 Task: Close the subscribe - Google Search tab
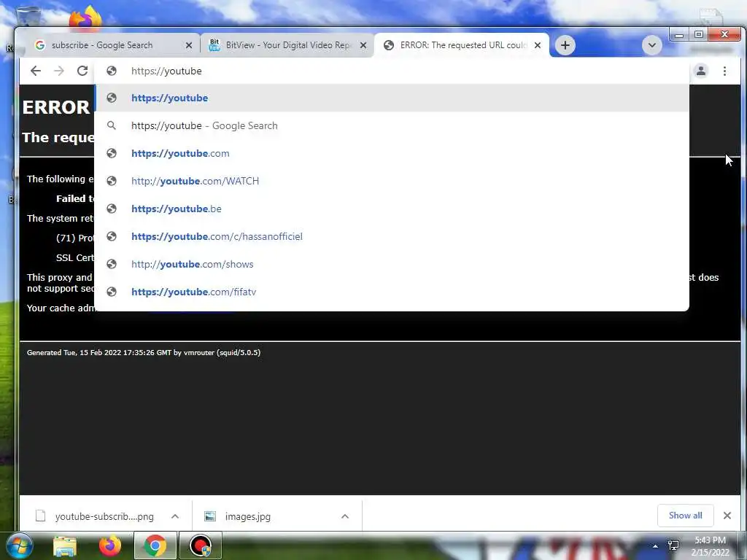pyautogui.click(x=189, y=45)
